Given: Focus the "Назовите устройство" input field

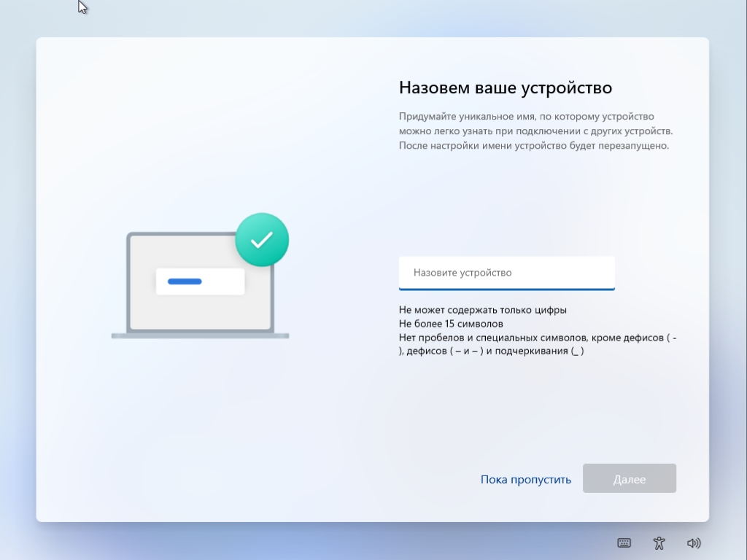Looking at the screenshot, I should point(507,273).
